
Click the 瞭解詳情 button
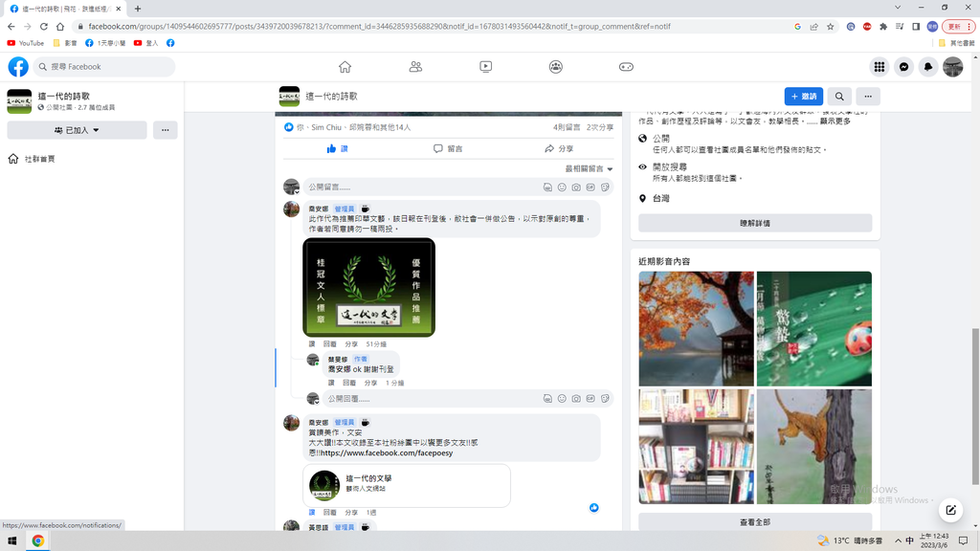(x=755, y=223)
